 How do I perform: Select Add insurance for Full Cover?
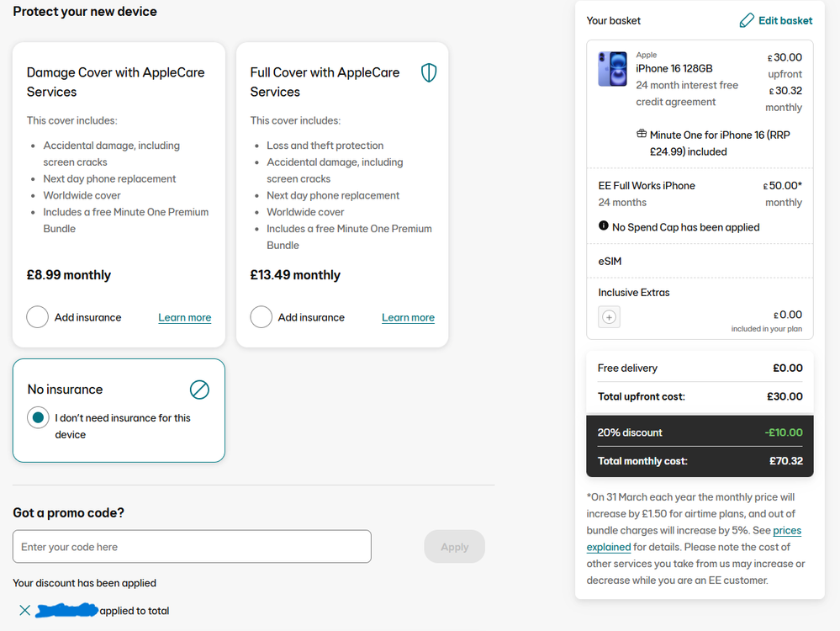(x=261, y=317)
